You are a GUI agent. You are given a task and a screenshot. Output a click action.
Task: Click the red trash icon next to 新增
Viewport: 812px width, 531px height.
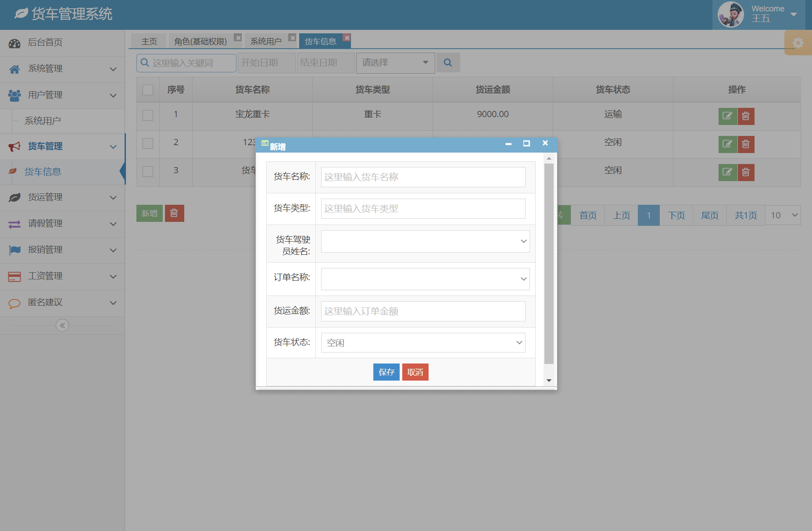pyautogui.click(x=174, y=213)
